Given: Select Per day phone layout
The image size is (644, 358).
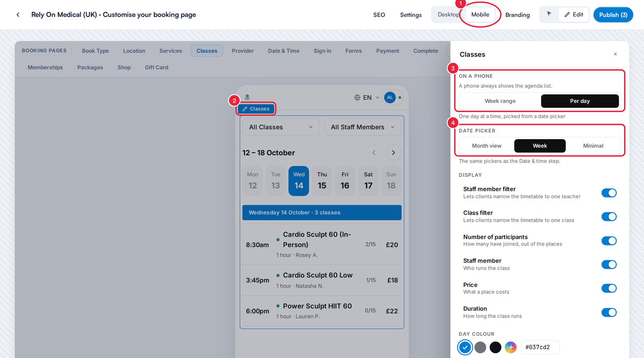Looking at the screenshot, I should [x=580, y=101].
